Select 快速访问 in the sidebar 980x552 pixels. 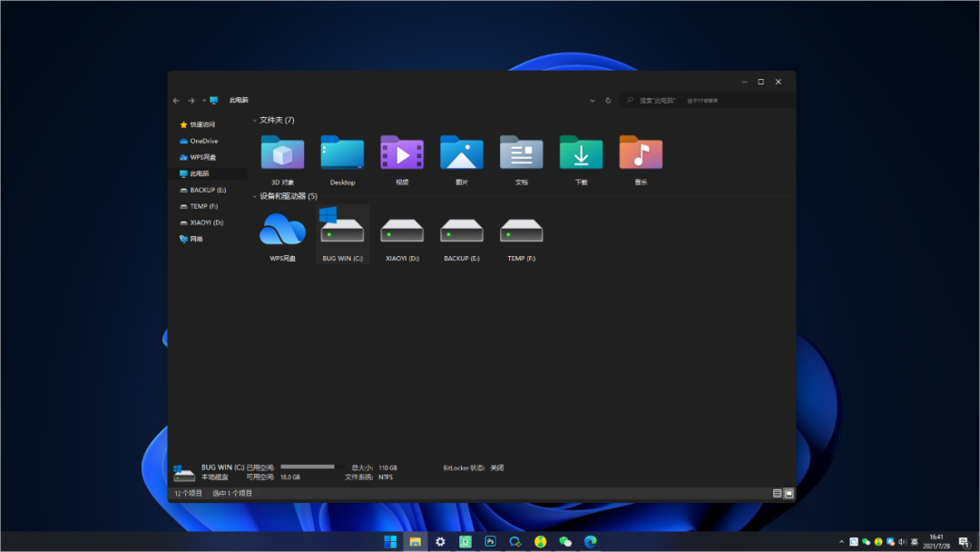tap(201, 124)
